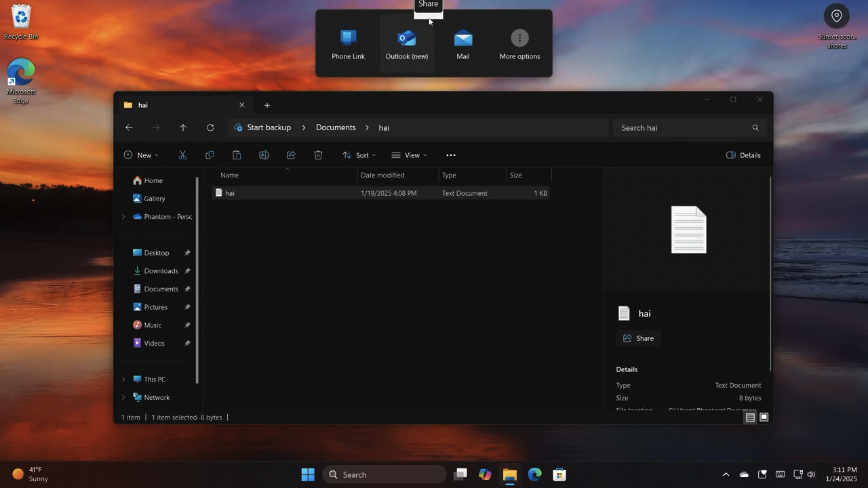Click hai breadcrumb in address bar
This screenshot has height=488, width=868.
384,128
